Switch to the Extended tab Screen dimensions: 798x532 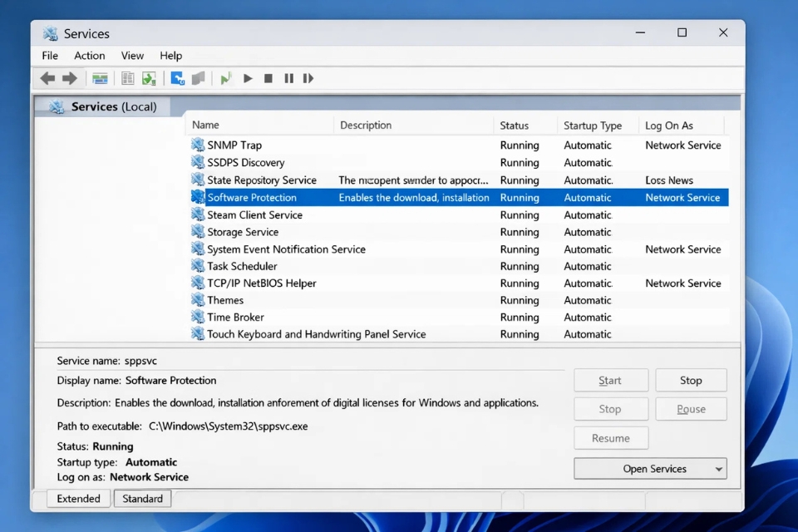pyautogui.click(x=78, y=498)
